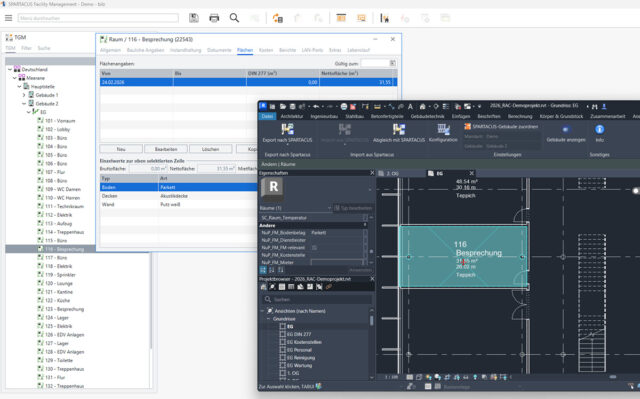Click the dark toolbar icon after the orange ones
640x399 pixels.
384,18
